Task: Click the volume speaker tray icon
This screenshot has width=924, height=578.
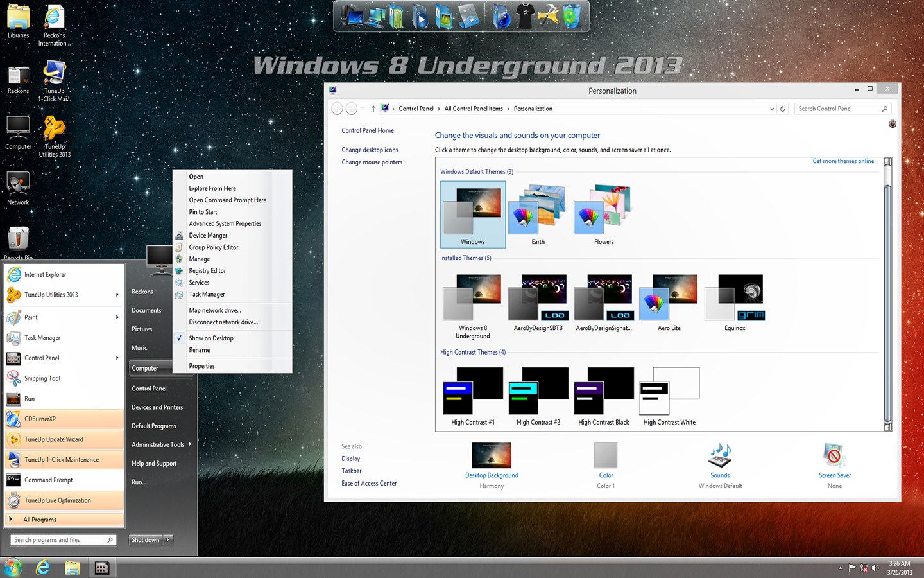Action: tap(875, 568)
